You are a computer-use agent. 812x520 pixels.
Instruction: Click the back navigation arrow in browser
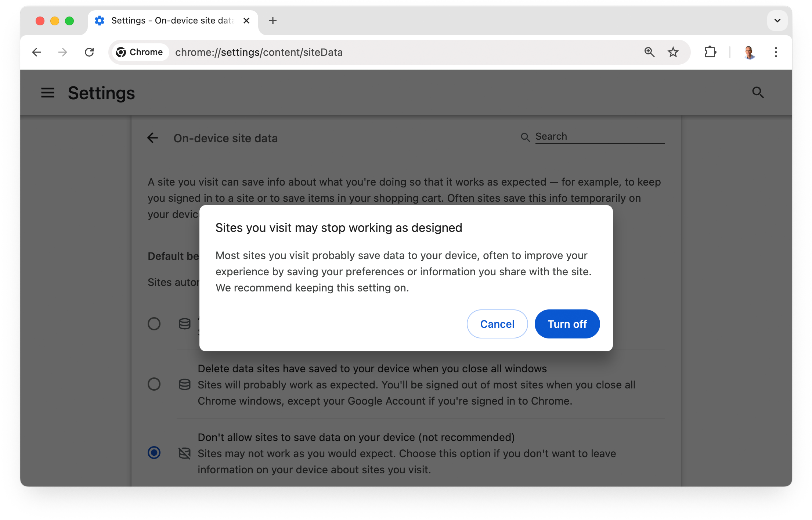[x=37, y=52]
